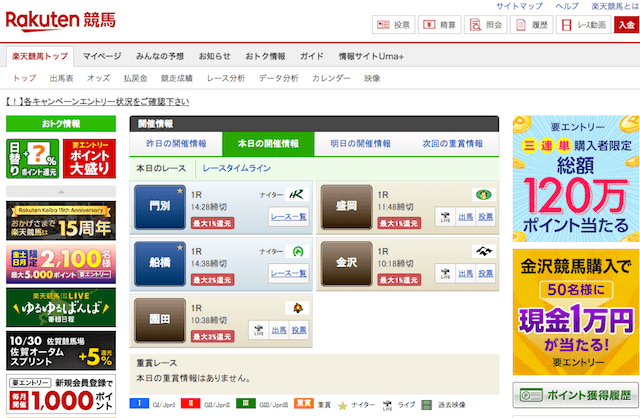The width and height of the screenshot is (640, 418).
Task: Click the ポイント大盛り banner icon
Action: coord(89,159)
